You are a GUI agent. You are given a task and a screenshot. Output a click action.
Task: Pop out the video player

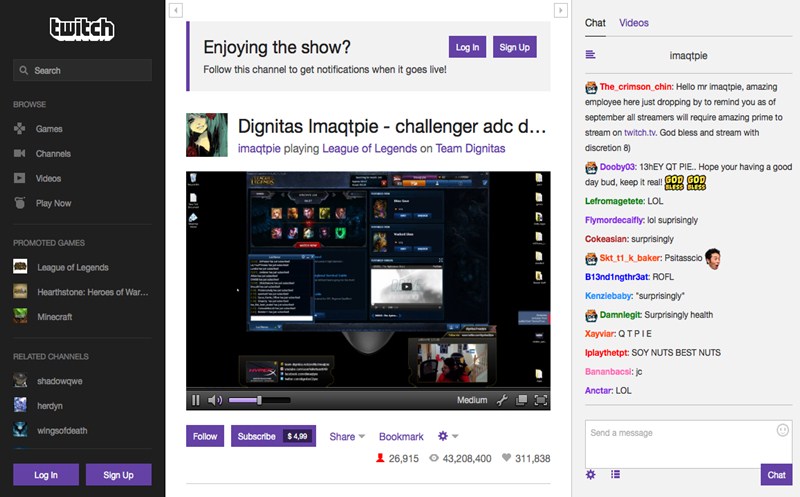521,400
